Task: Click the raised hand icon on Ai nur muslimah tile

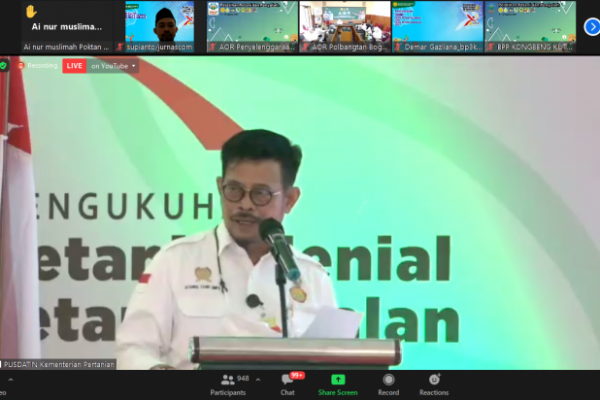Action: pyautogui.click(x=31, y=11)
